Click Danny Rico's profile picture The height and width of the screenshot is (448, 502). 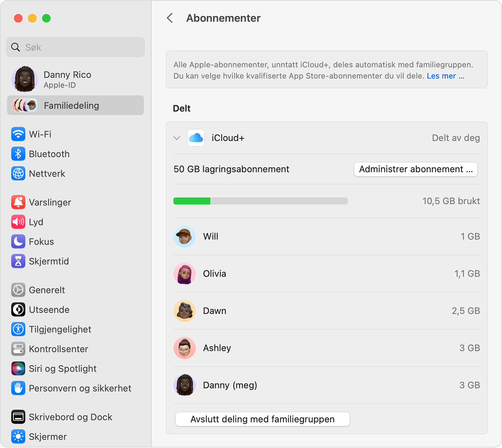(24, 79)
